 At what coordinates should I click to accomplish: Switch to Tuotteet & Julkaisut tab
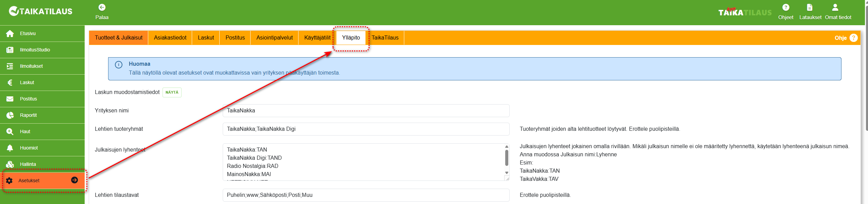coord(119,38)
